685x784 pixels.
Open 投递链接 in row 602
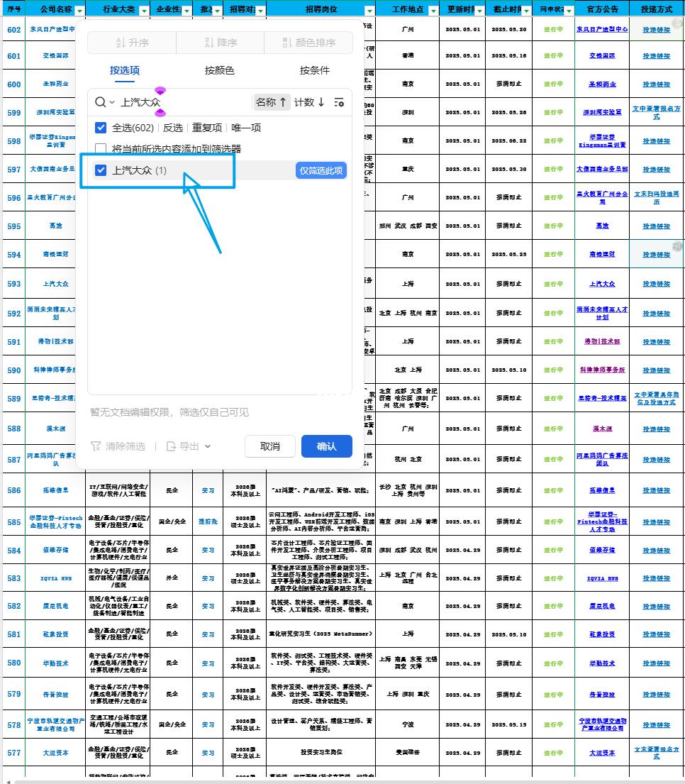pos(656,30)
